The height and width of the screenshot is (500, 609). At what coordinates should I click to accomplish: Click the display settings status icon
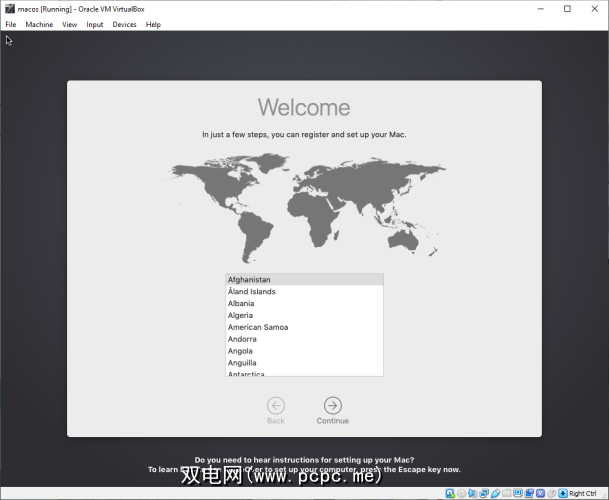pyautogui.click(x=518, y=493)
